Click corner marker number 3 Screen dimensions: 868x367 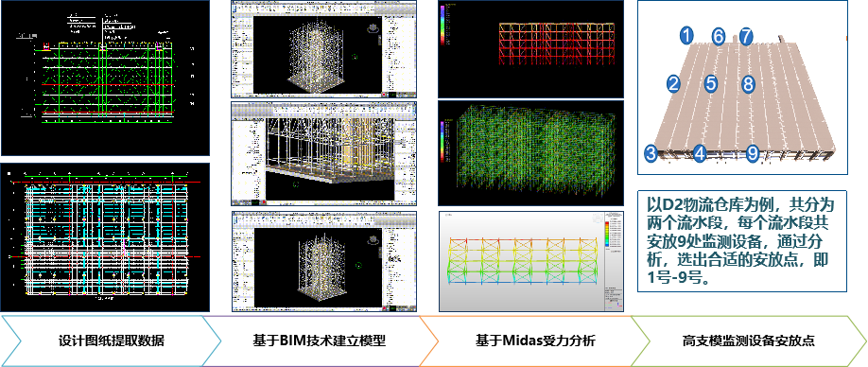click(x=651, y=153)
